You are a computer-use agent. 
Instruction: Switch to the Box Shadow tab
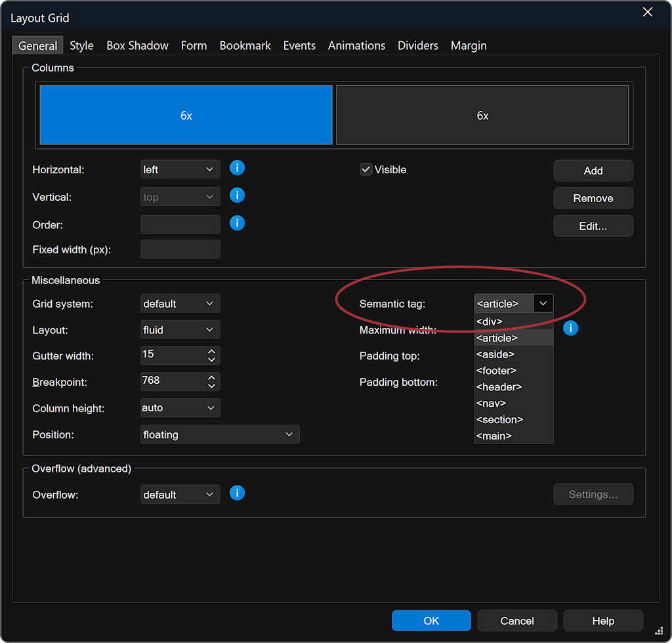point(137,45)
